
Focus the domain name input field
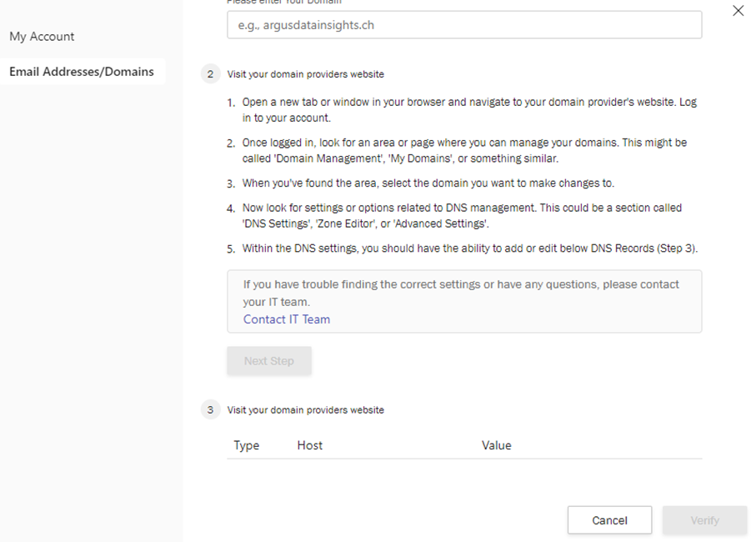pos(463,25)
